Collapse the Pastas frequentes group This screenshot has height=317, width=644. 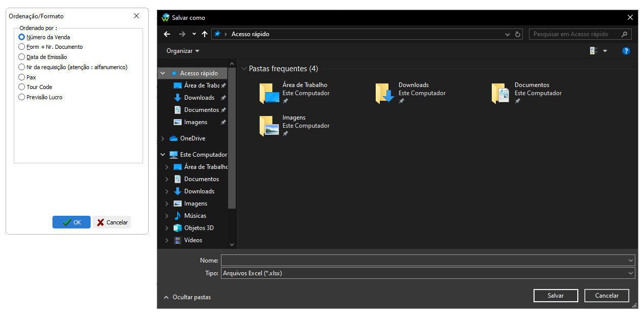(244, 69)
